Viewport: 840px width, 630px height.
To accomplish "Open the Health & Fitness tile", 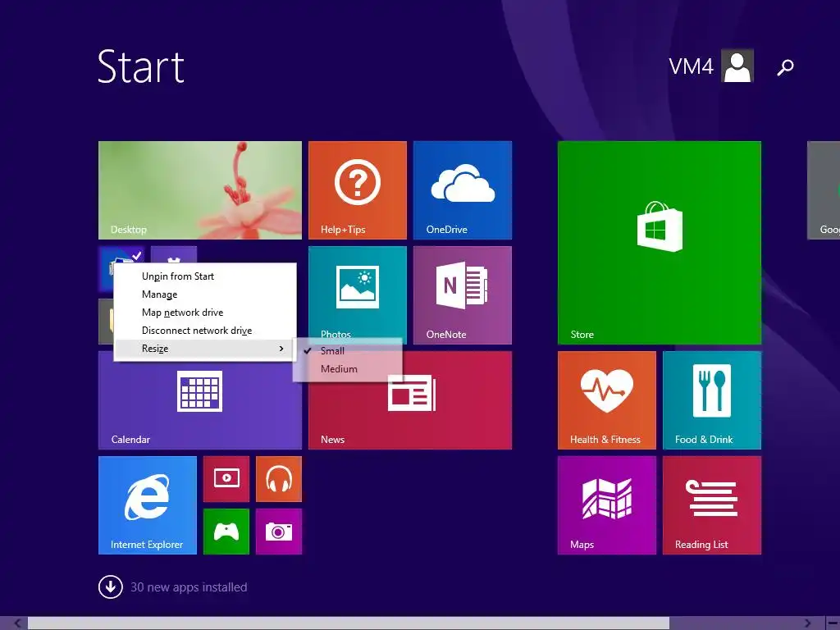I will 606,400.
